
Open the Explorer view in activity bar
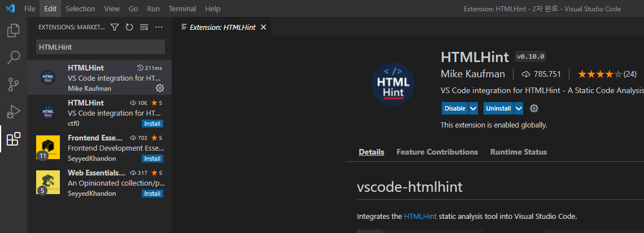14,30
